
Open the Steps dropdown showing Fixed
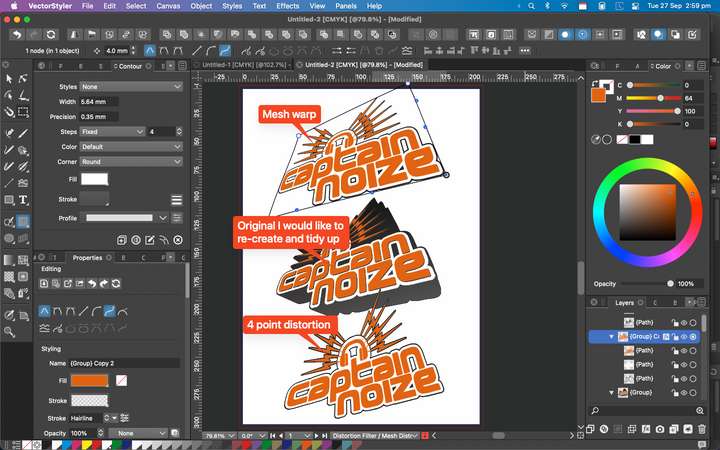[112, 132]
